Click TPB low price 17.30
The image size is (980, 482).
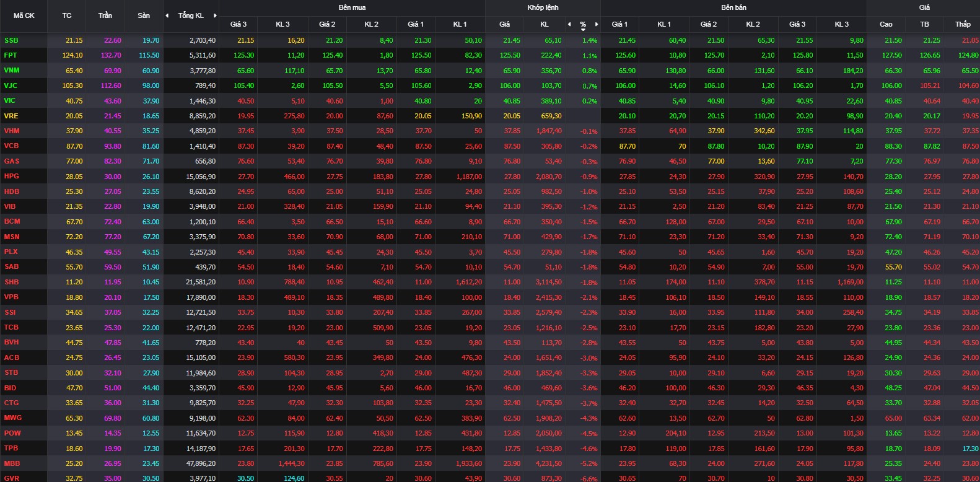tap(971, 449)
